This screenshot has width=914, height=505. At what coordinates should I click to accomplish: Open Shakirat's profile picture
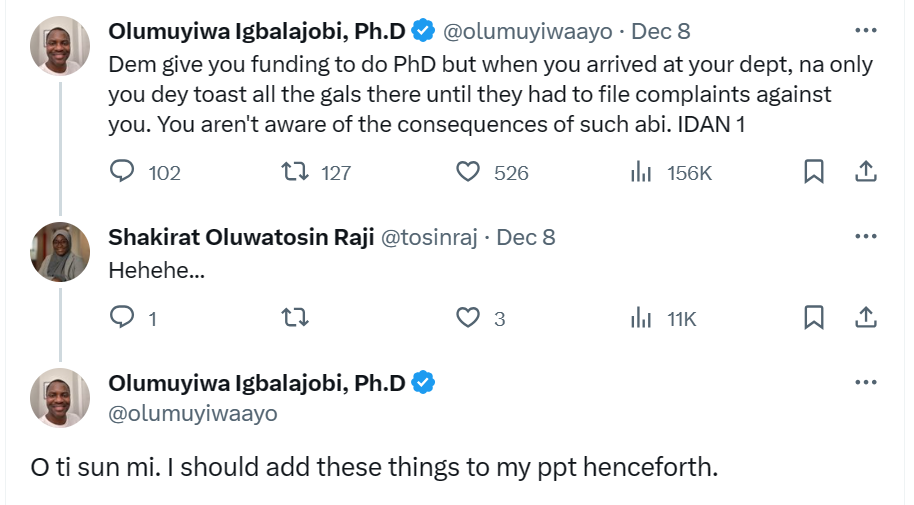pos(60,251)
